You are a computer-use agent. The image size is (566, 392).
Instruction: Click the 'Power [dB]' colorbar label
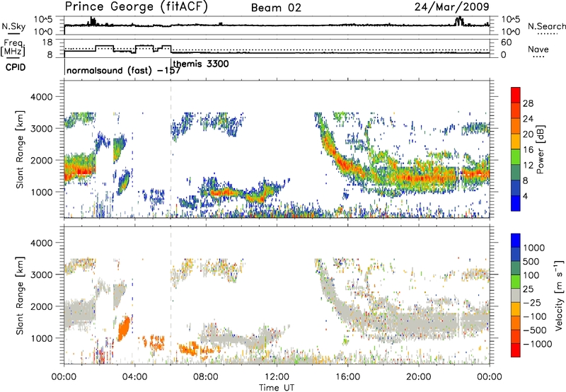click(540, 149)
